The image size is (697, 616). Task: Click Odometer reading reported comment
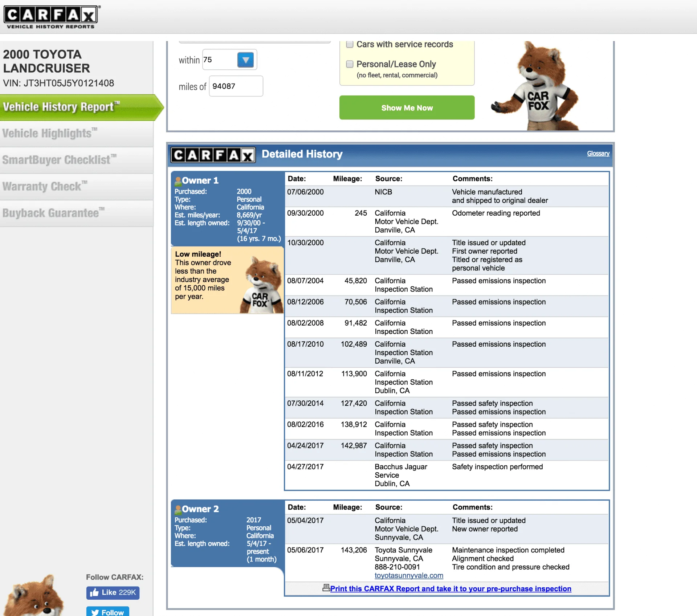(496, 213)
